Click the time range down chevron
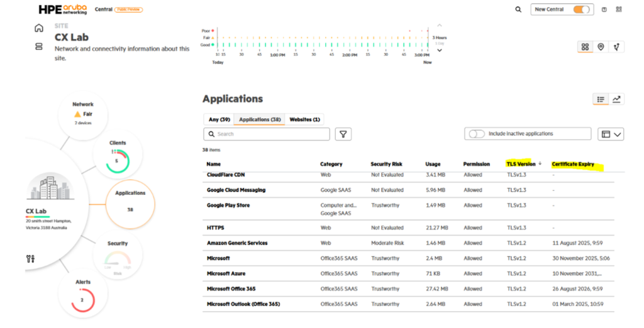Image resolution: width=644 pixels, height=328 pixels. click(x=440, y=50)
